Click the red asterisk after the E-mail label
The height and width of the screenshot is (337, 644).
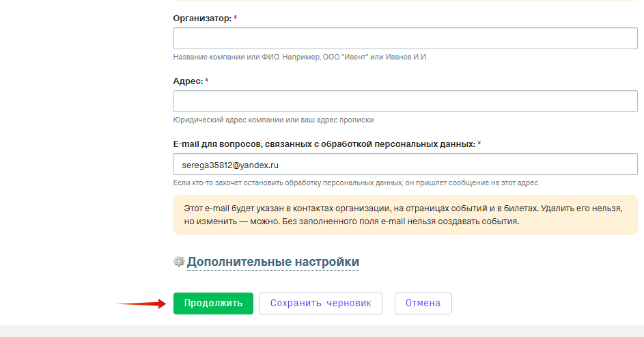pos(479,144)
